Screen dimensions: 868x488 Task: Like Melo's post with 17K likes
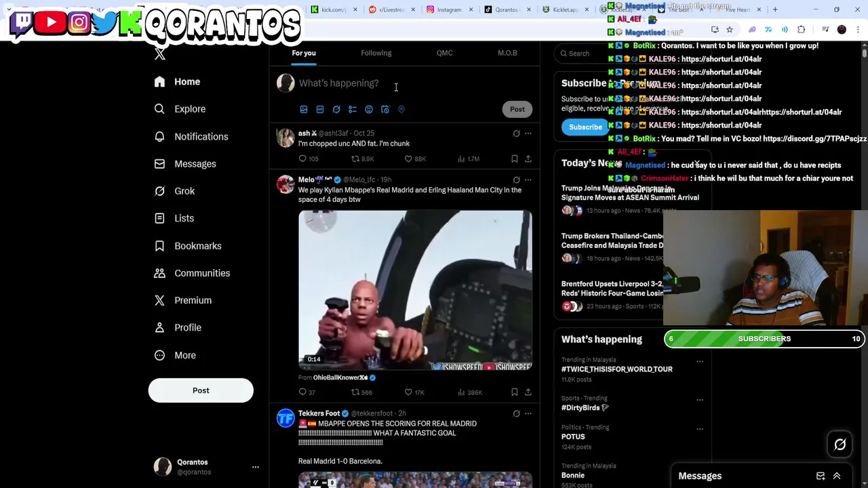point(408,392)
